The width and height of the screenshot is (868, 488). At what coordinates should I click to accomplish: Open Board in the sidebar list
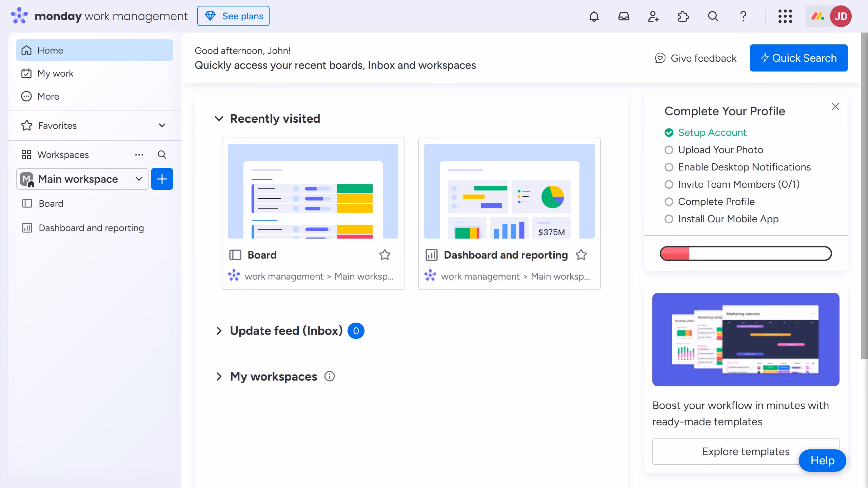(x=95, y=203)
